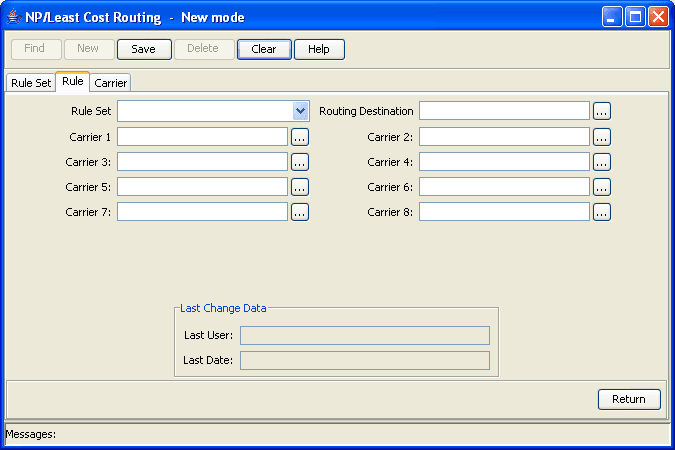675x450 pixels.
Task: Focus the Carrier 7 text field
Action: [202, 212]
